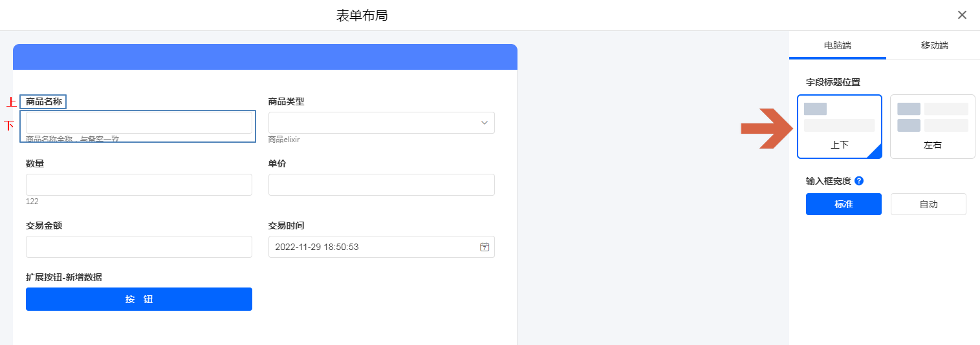Click the 上下 layout preview graphic
The width and height of the screenshot is (980, 345).
click(x=839, y=117)
